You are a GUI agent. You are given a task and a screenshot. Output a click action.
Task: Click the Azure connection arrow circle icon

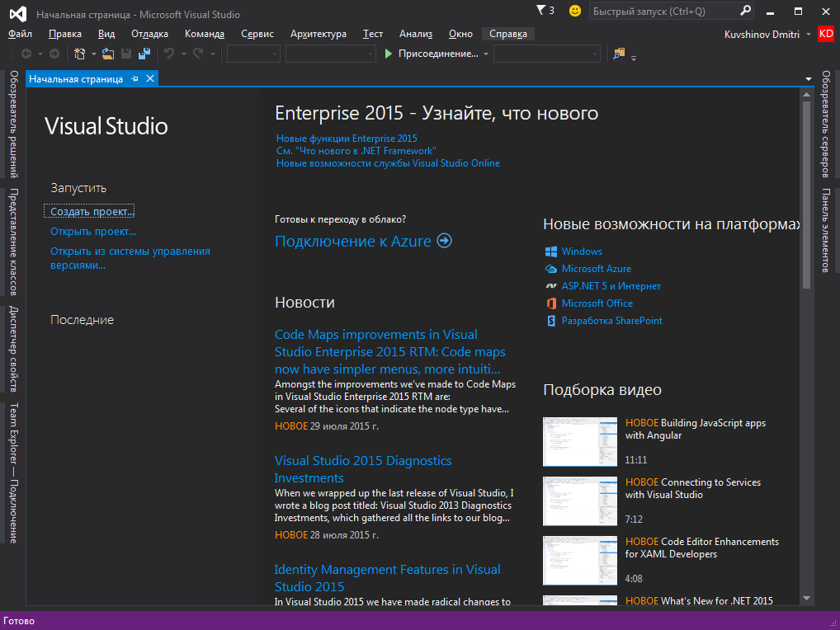tap(445, 241)
